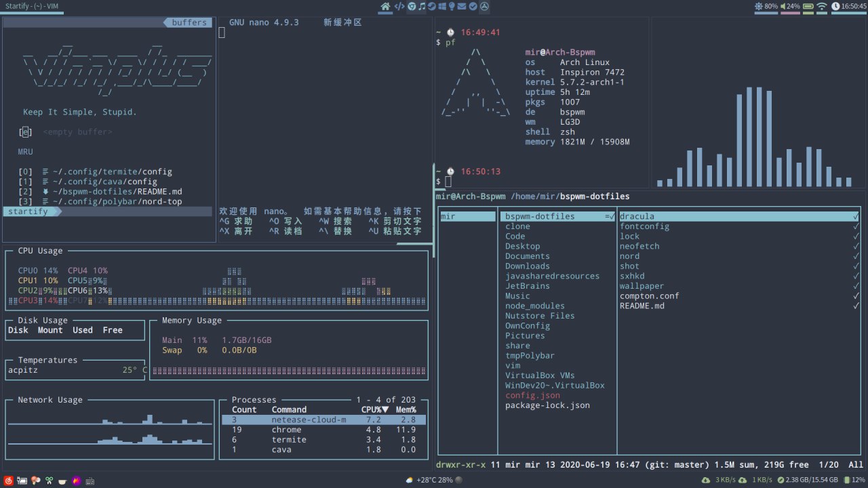Viewport: 868px width, 488px height.
Task: Open the checkmark circle workspace
Action: coord(473,6)
